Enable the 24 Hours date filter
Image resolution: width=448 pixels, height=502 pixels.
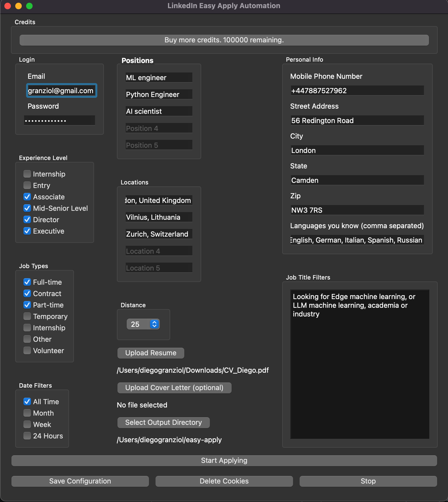(27, 436)
